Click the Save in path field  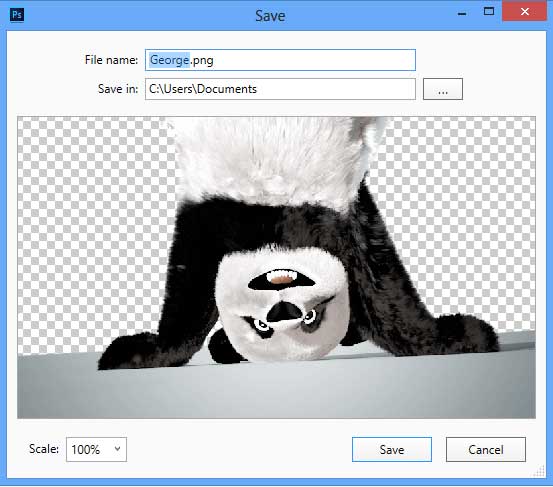(x=280, y=89)
